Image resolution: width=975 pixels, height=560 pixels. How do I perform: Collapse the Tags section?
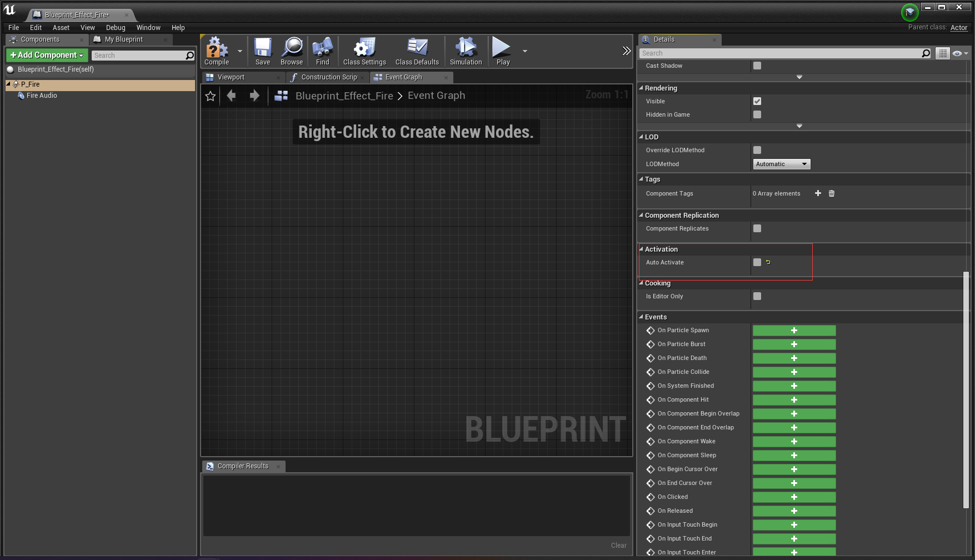click(x=641, y=179)
